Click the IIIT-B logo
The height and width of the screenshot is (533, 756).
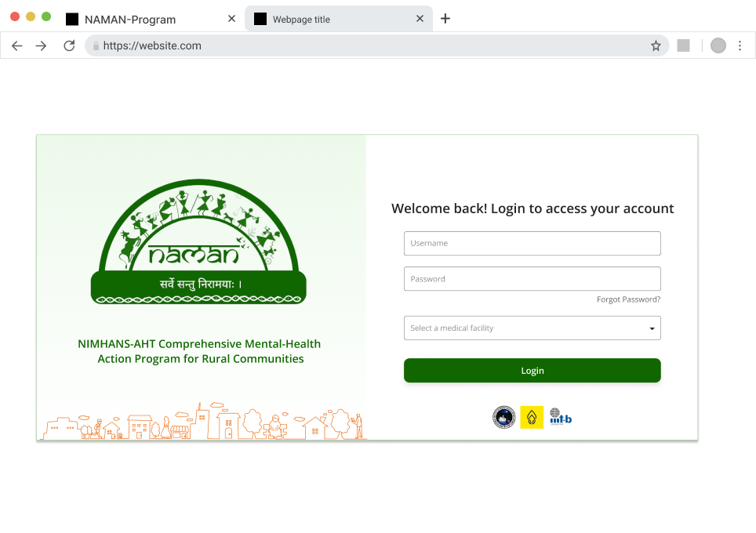[x=561, y=417]
